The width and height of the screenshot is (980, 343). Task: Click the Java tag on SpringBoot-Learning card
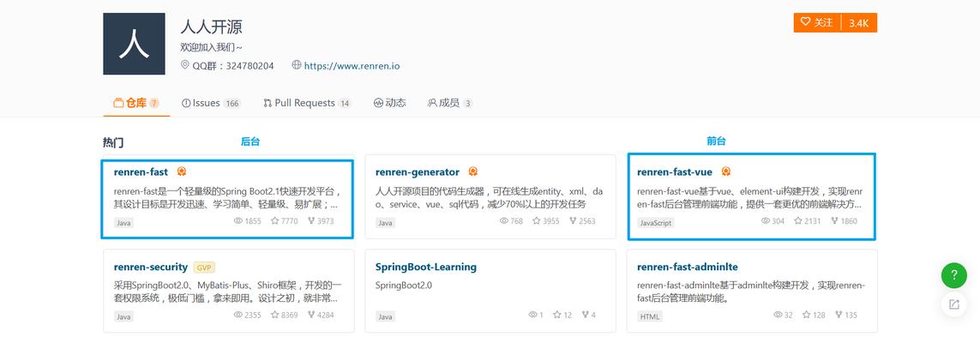point(386,316)
